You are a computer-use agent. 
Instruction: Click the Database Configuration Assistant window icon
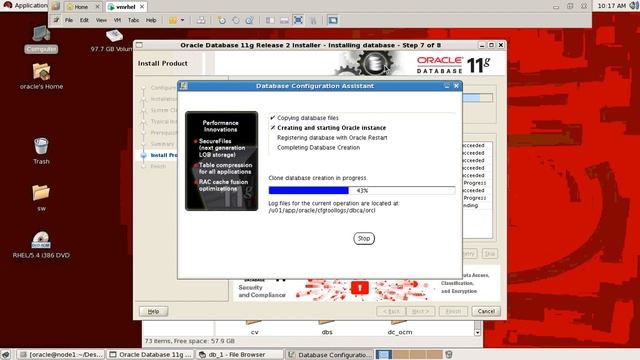click(x=184, y=86)
